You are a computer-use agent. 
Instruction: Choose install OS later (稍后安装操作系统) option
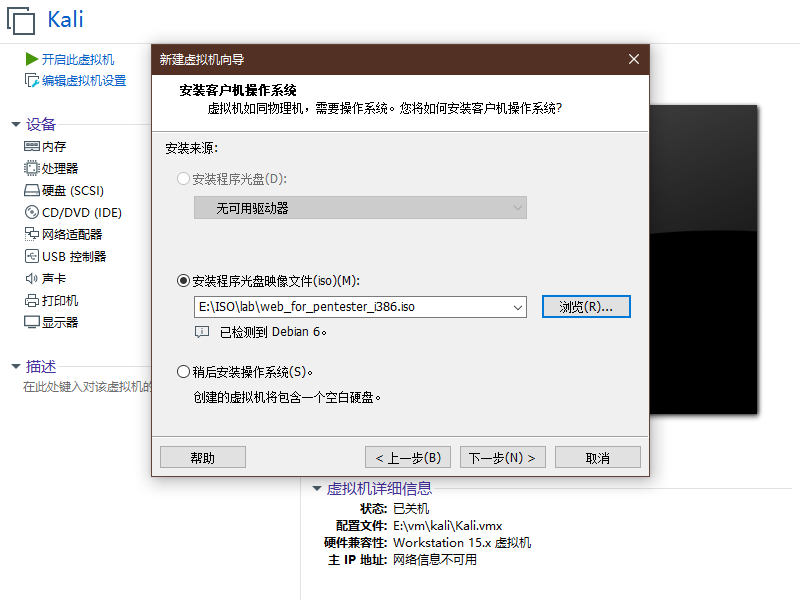point(183,372)
